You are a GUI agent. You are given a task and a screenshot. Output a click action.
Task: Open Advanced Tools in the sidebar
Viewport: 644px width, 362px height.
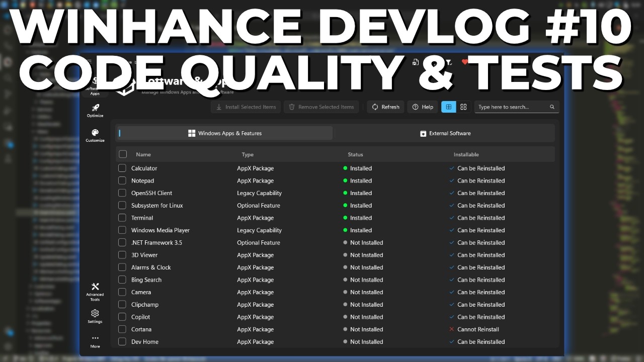click(x=95, y=292)
